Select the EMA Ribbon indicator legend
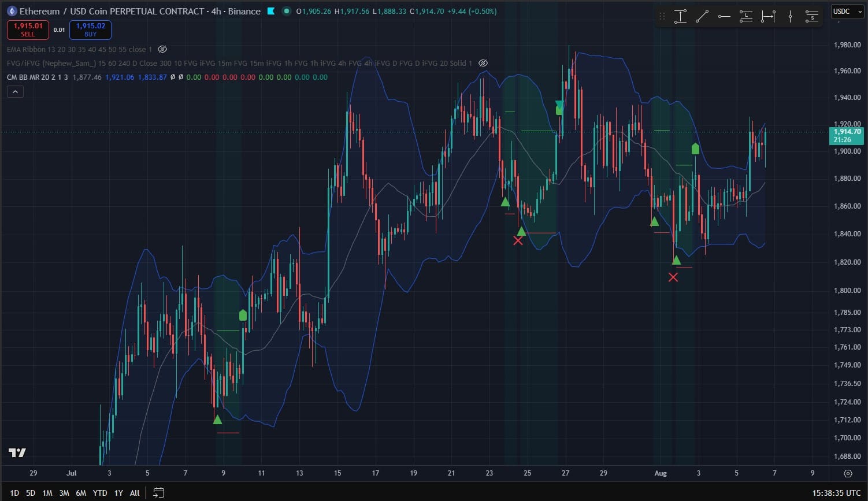Screen dimensions: 868x501 [x=80, y=50]
